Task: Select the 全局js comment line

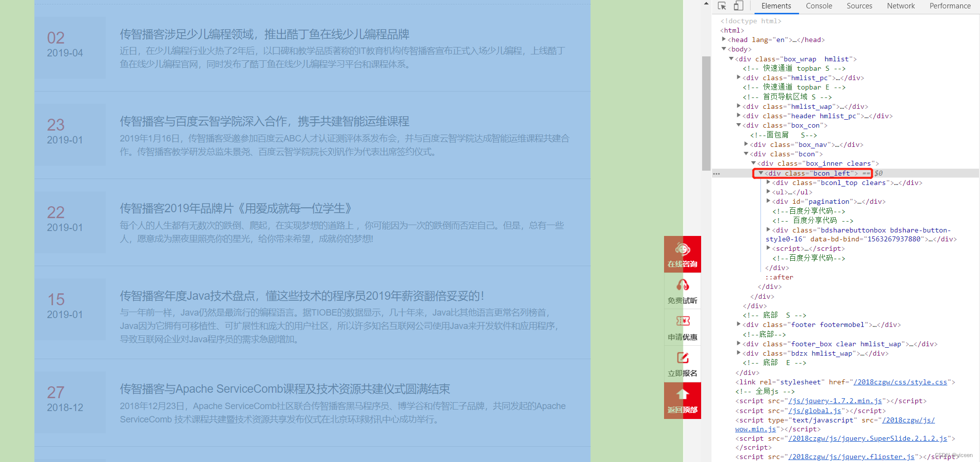Action: (765, 391)
